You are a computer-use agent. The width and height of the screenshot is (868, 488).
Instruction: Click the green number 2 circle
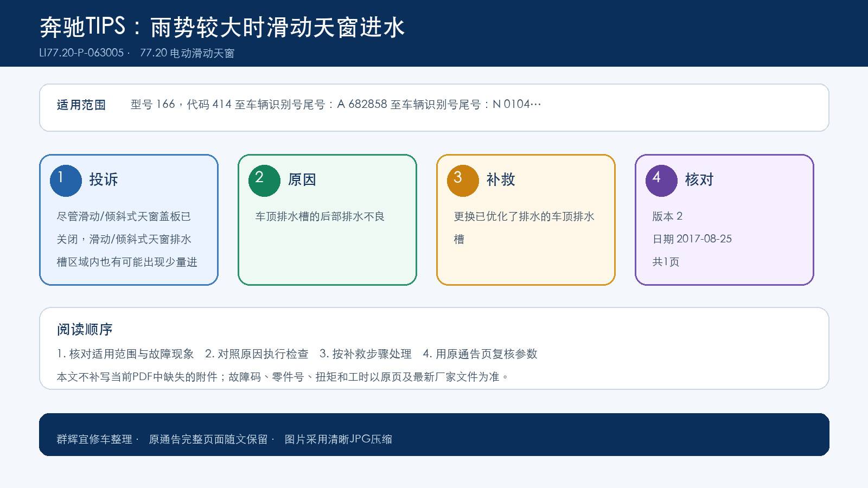(264, 181)
